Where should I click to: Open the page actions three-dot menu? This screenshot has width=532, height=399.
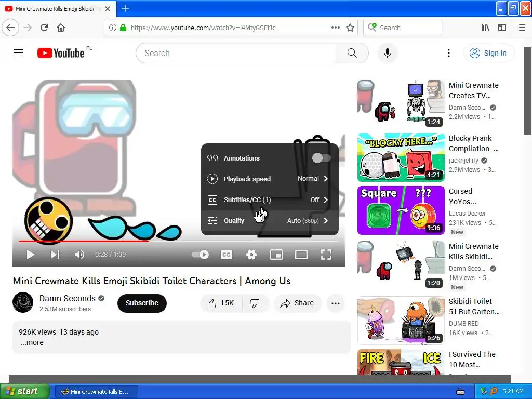[x=335, y=28]
